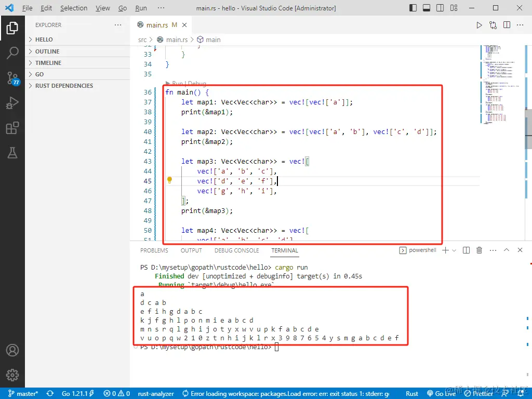Open the Accounts icon in activity bar
The width and height of the screenshot is (532, 399).
coord(12,350)
